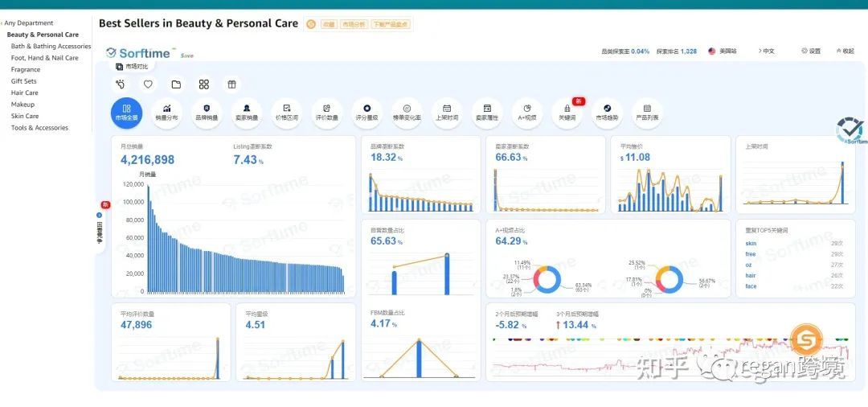
Task: Select the 价格区间 price range icon
Action: (x=286, y=113)
